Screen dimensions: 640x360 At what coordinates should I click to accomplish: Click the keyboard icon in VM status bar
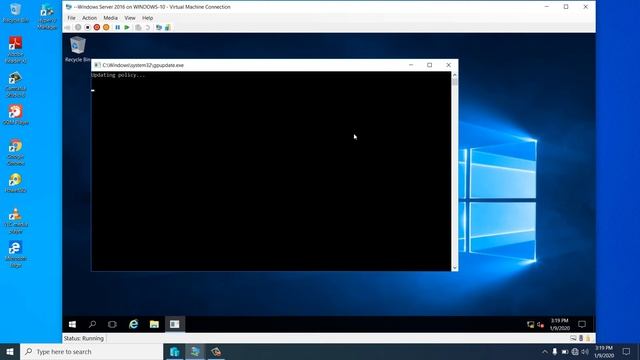[573, 338]
